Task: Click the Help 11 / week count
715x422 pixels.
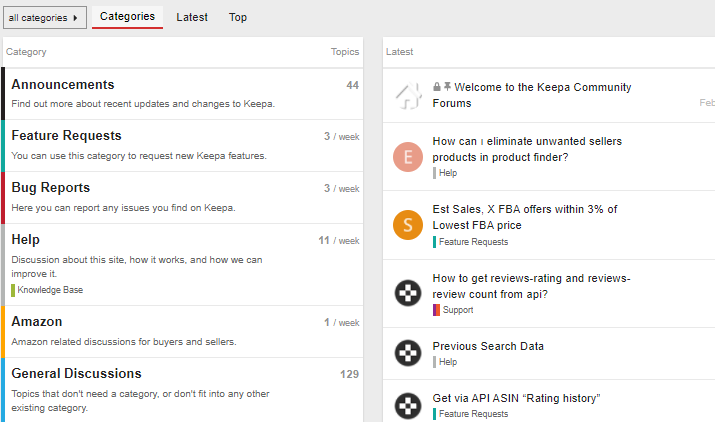Action: click(339, 240)
